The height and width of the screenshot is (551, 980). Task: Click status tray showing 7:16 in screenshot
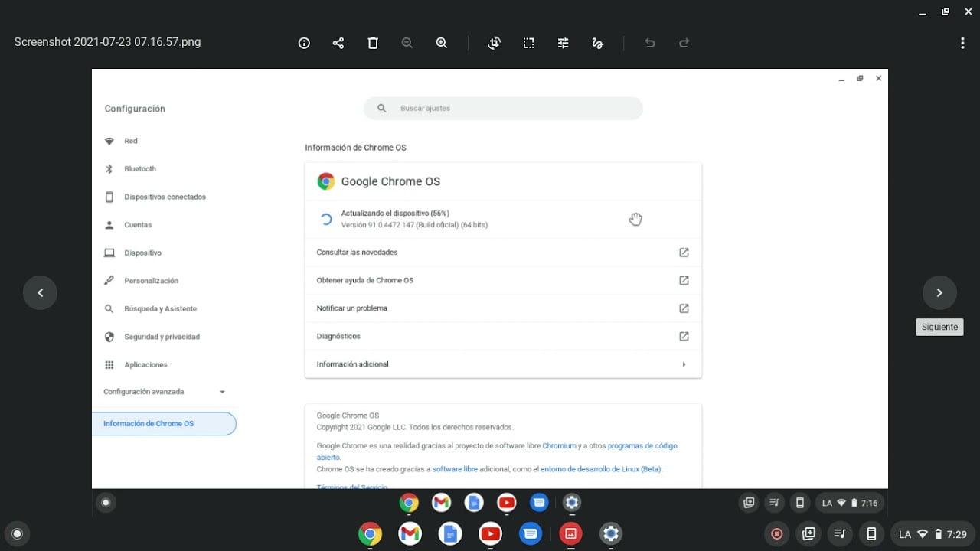pos(850,503)
